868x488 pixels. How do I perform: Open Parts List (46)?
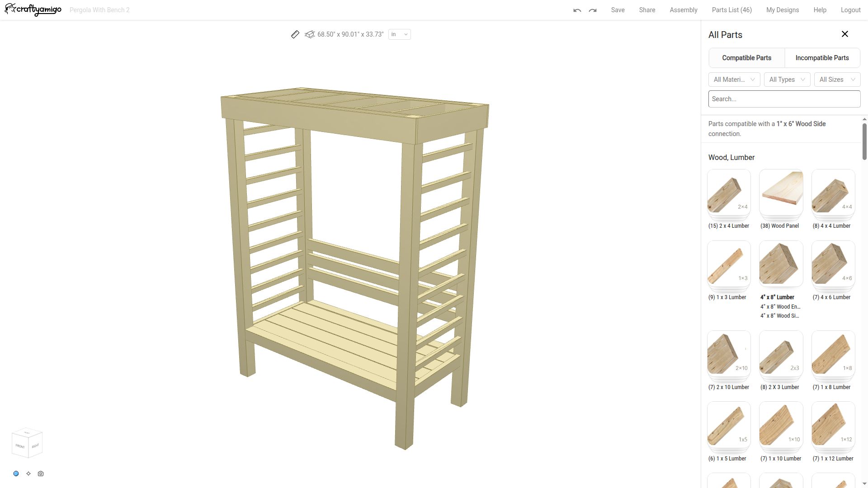point(731,10)
